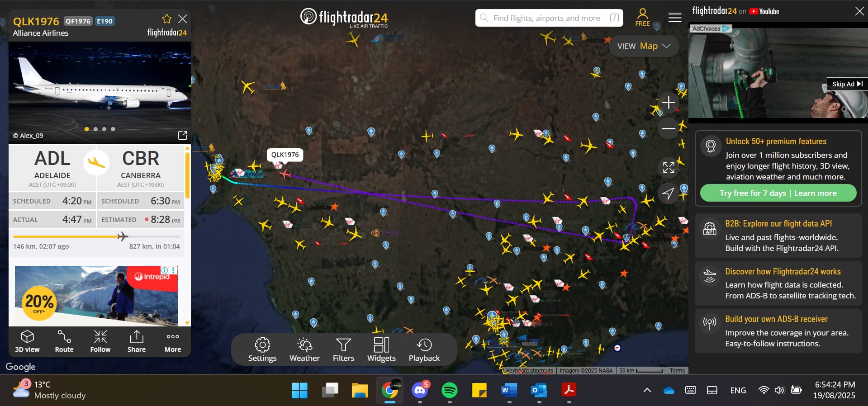Viewport: 868px width, 406px height.
Task: Close the YouTube side panel
Action: [x=859, y=11]
